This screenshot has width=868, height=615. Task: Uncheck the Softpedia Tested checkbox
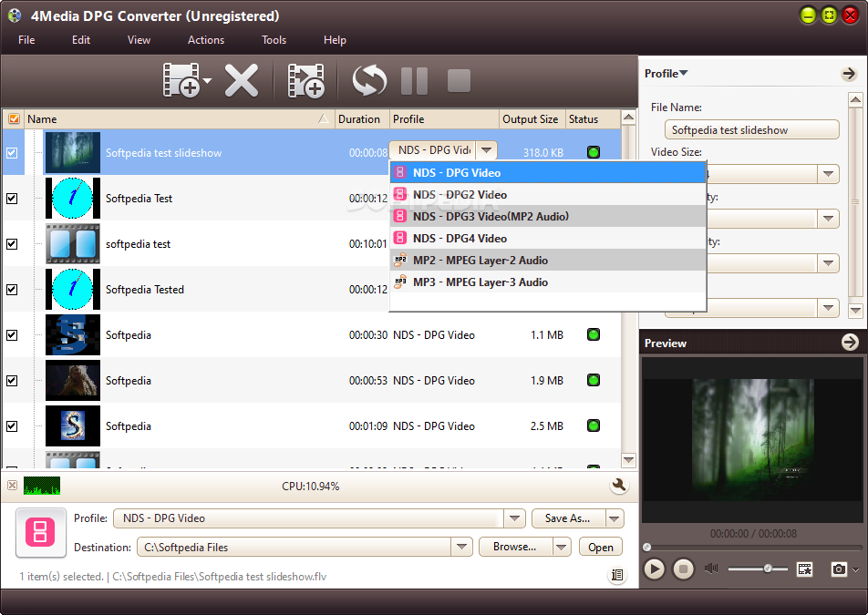pos(12,289)
